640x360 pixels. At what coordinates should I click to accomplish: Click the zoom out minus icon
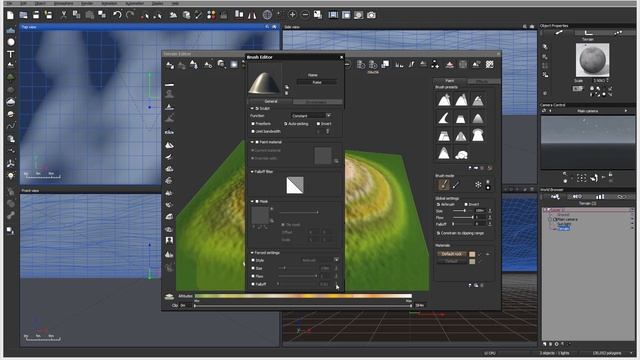tap(305, 15)
